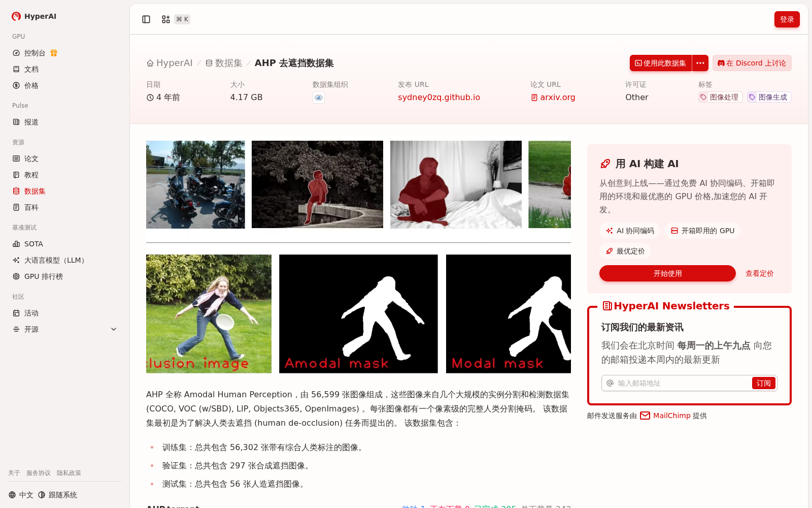The width and height of the screenshot is (812, 508).
Task: Open the command search grid icon
Action: click(x=166, y=19)
